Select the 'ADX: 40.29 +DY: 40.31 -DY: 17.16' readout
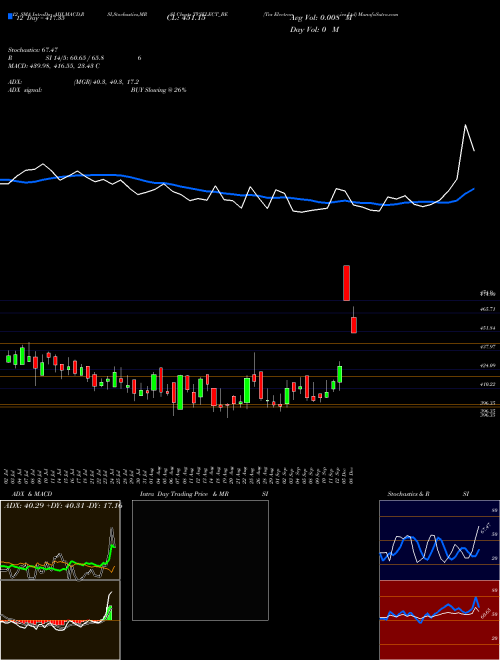 click(x=63, y=505)
